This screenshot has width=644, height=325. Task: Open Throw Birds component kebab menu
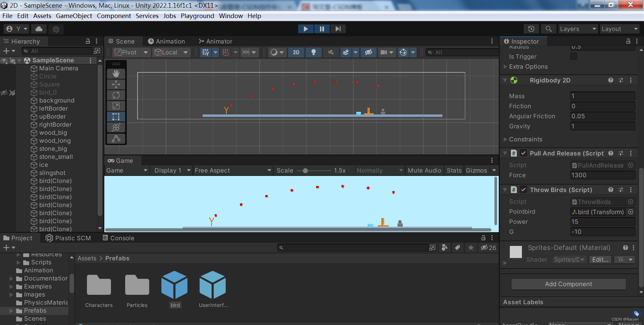[631, 190]
